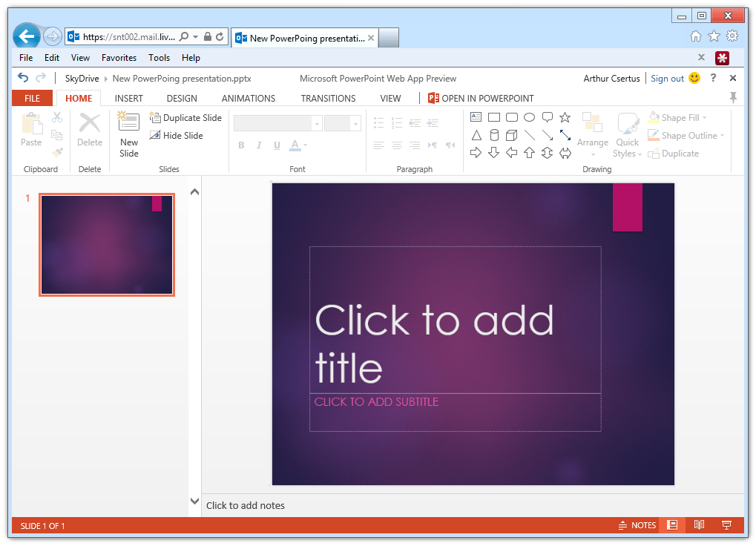Switch to the ANIMATIONS tab
The height and width of the screenshot is (546, 756).
[249, 98]
